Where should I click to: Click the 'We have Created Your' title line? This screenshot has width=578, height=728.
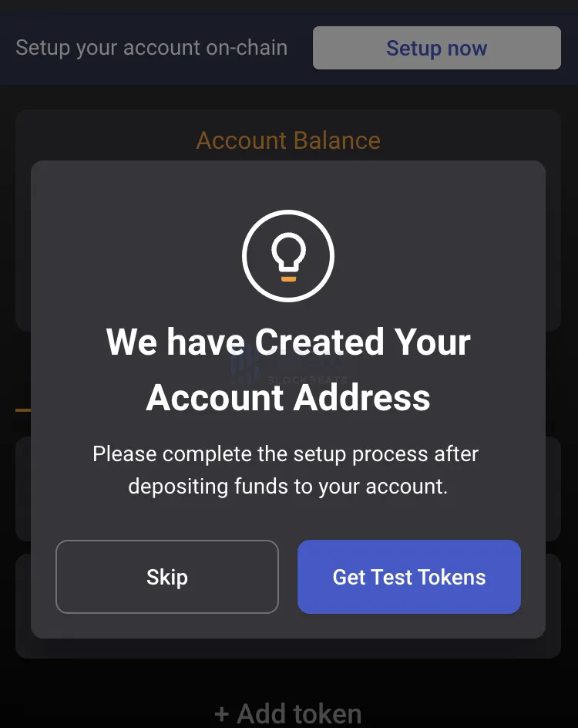pos(288,342)
